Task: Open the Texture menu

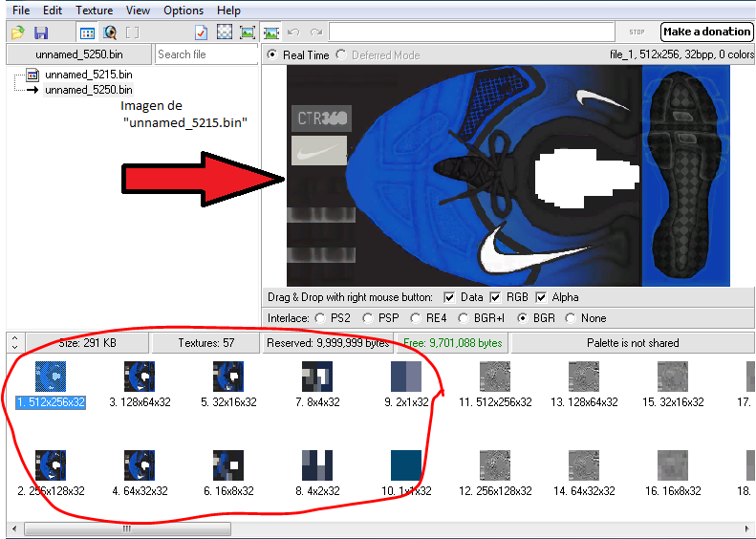Action: [94, 11]
